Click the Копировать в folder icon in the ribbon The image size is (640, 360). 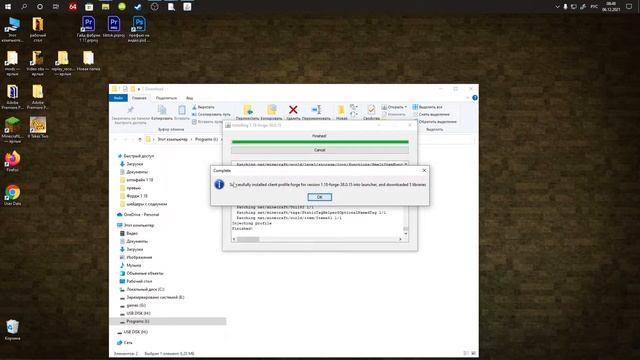coord(272,110)
